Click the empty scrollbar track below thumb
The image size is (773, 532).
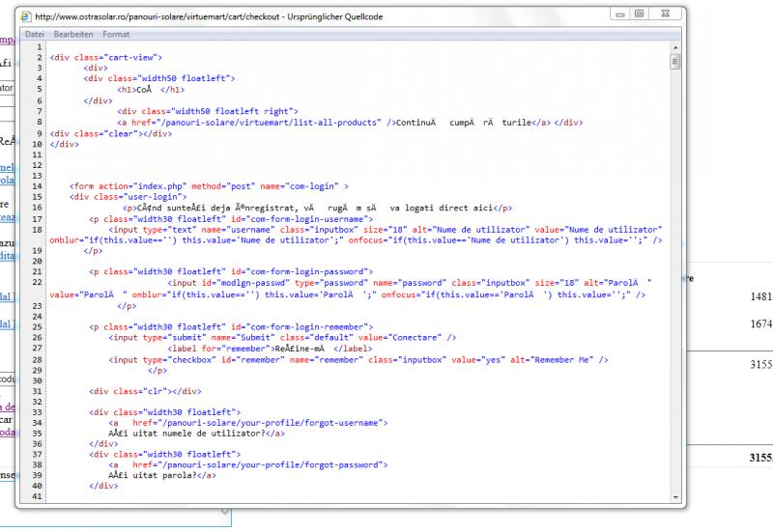(x=675, y=290)
